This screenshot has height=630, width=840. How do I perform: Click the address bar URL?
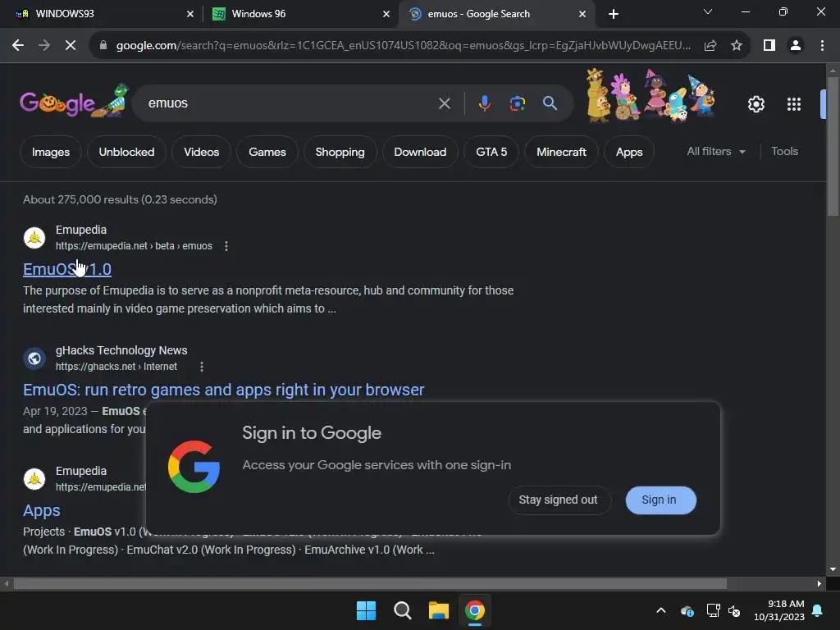tap(403, 46)
